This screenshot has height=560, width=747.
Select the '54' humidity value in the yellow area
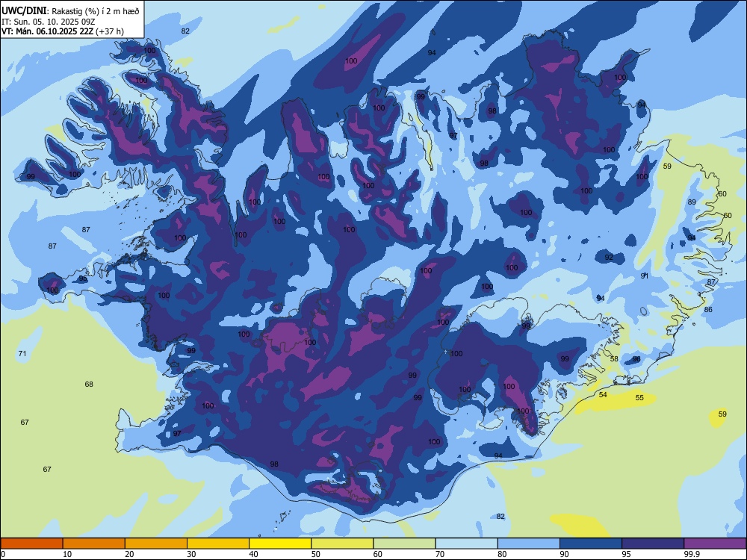[603, 395]
